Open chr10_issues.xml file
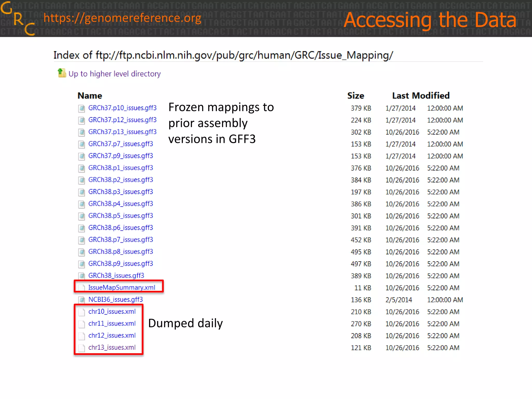Screen dimensions: 532x399 click(x=112, y=311)
